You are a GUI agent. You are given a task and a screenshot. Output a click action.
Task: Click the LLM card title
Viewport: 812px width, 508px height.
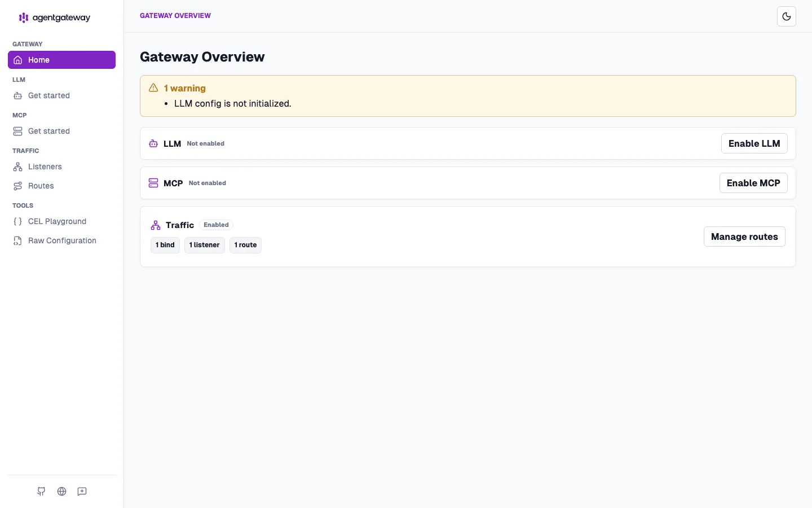172,144
